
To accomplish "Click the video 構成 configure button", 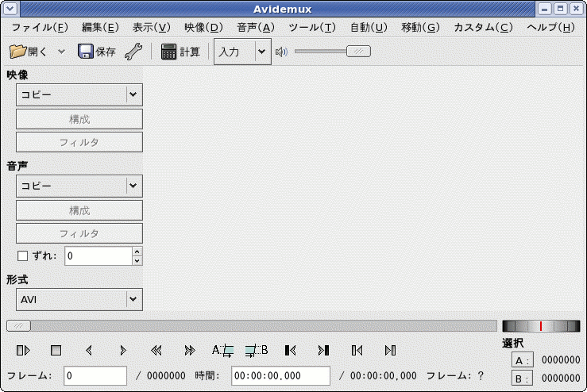I will 79,119.
